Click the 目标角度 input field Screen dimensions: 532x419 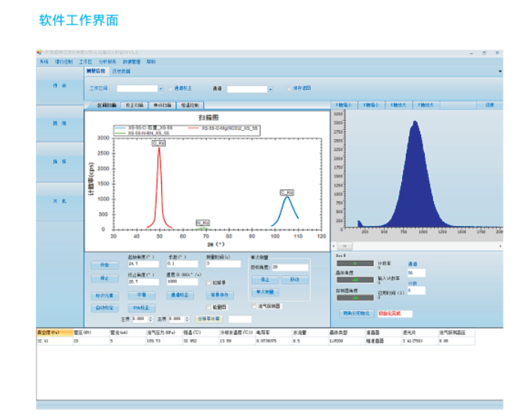coord(290,268)
